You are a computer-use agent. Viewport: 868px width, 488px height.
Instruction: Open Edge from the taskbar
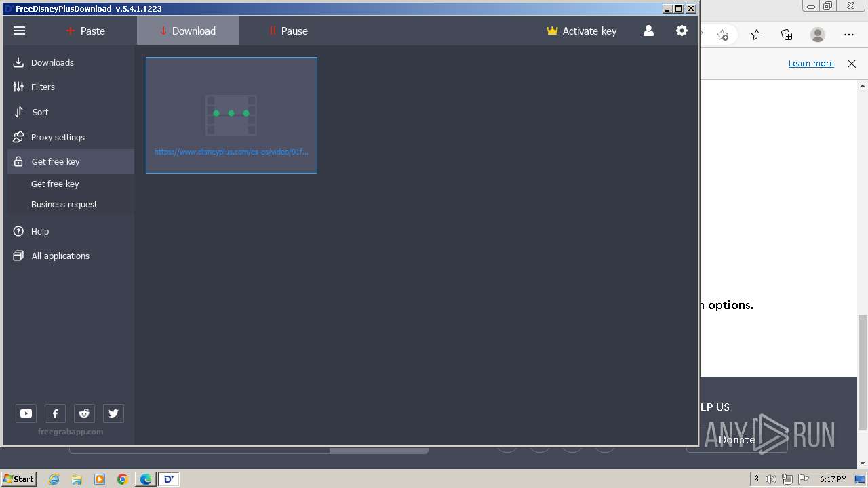coord(146,479)
